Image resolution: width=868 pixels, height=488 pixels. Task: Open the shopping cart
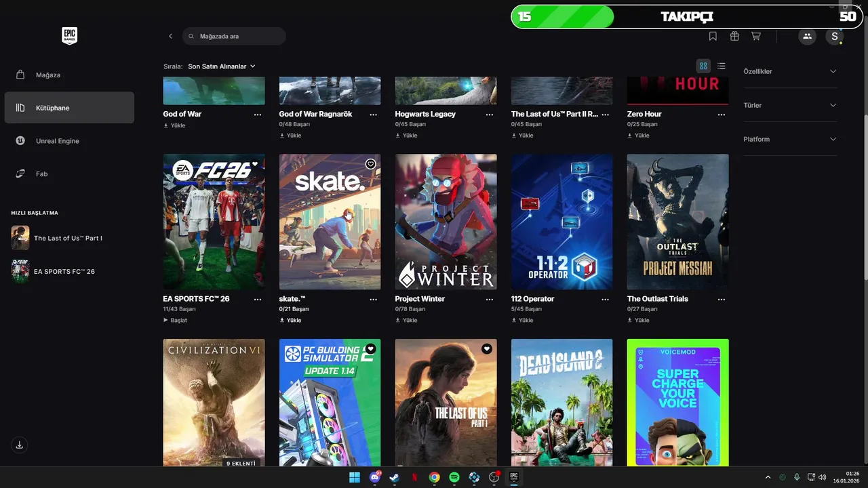click(756, 36)
